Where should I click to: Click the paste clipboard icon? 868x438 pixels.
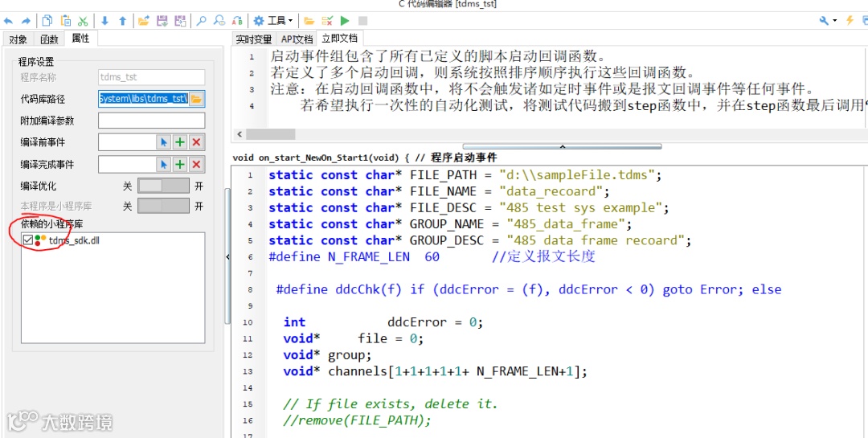point(65,21)
